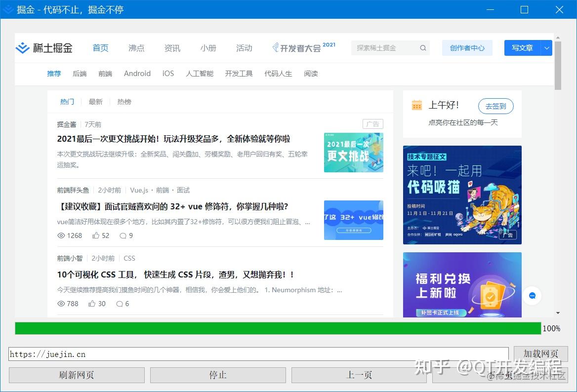Like the 32+ vue 修饰符 article thumbs-up icon
Screen dimensions: 577x392
pos(95,235)
